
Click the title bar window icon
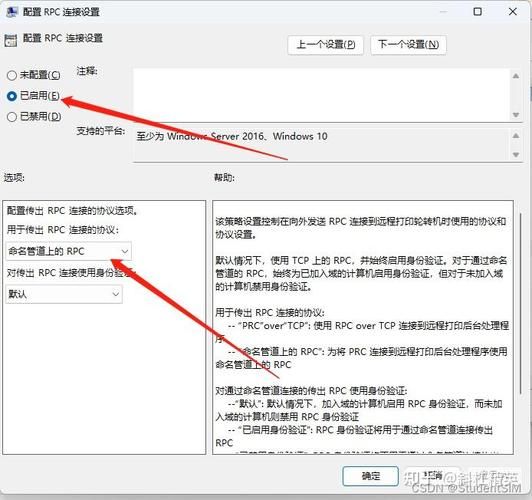12,12
